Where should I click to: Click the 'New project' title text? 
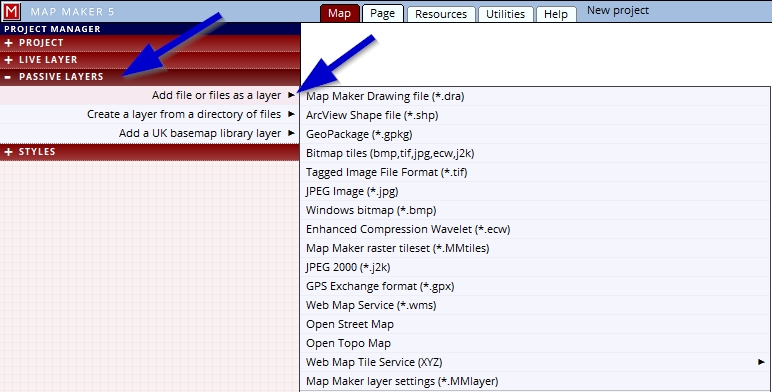[617, 11]
